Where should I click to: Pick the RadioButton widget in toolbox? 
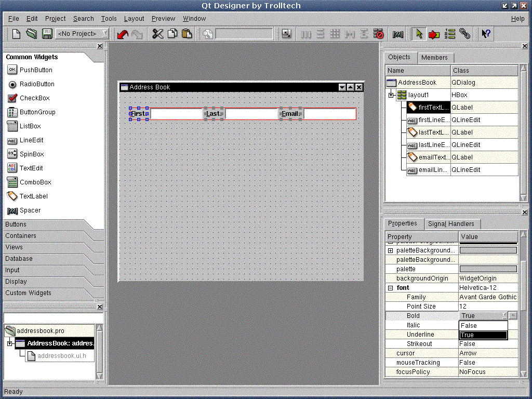(36, 84)
